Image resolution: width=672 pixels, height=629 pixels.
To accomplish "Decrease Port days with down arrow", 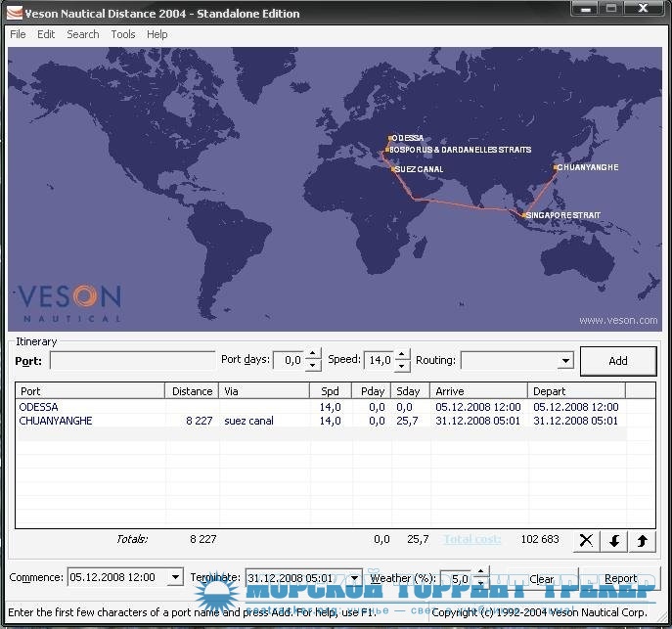I will (x=313, y=365).
